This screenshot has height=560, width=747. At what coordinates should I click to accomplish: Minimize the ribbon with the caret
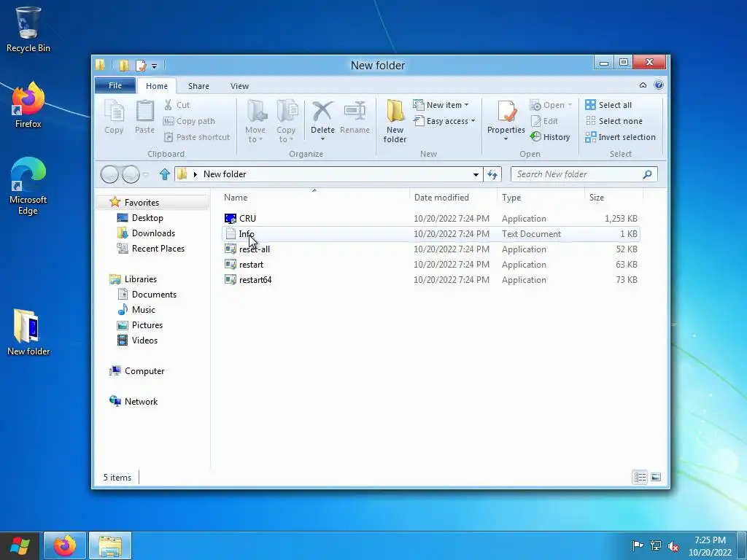643,85
